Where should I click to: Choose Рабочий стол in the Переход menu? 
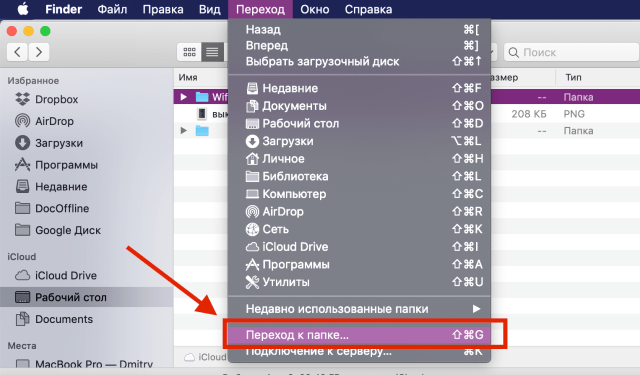(359, 123)
